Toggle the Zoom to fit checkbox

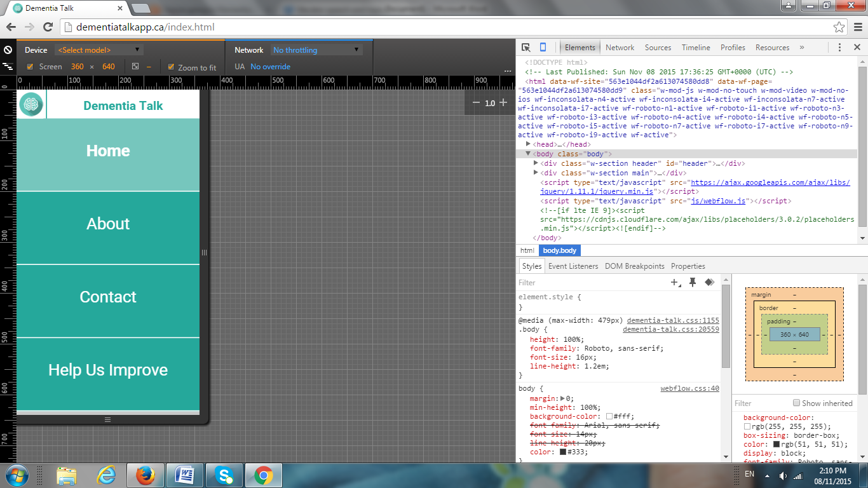tap(171, 67)
